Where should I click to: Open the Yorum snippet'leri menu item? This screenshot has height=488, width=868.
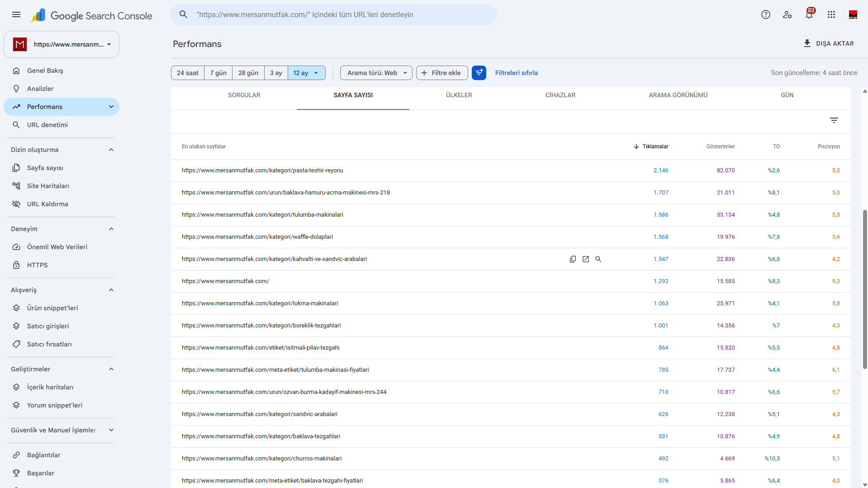click(x=61, y=405)
